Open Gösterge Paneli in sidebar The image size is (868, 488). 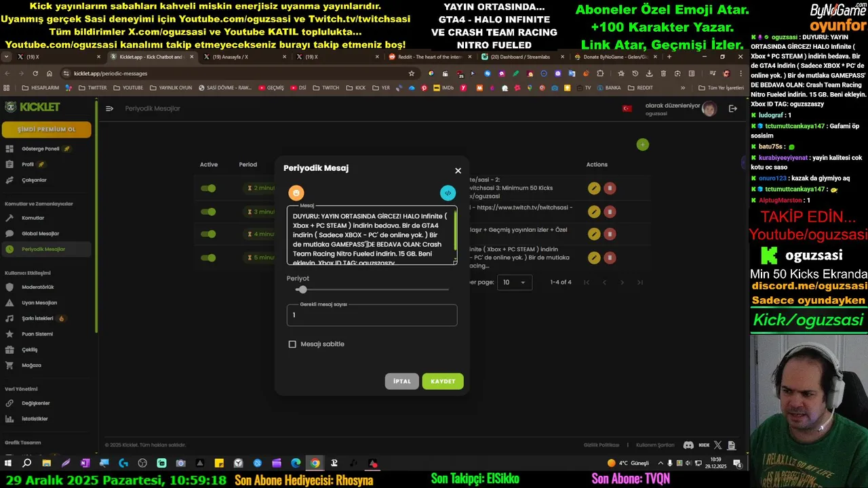pos(46,148)
